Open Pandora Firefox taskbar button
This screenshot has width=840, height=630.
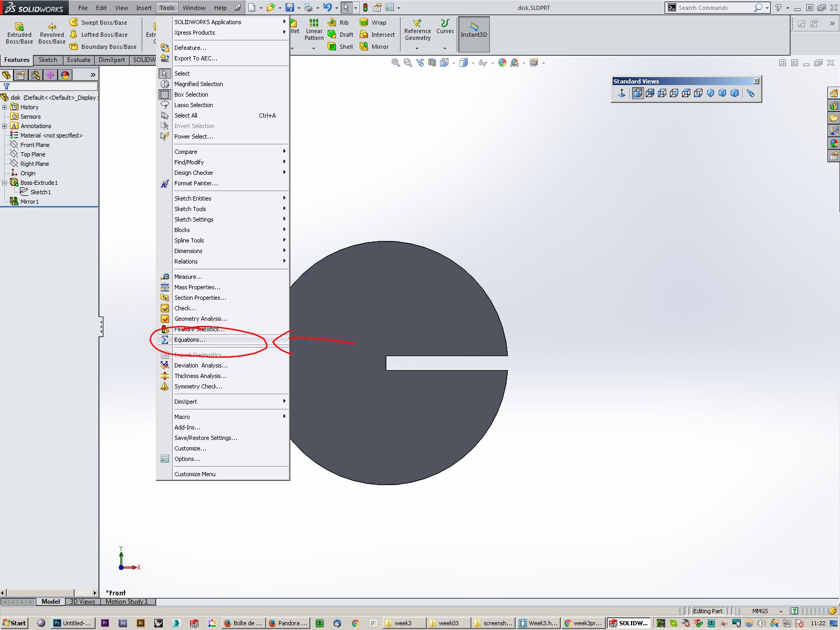(x=288, y=623)
